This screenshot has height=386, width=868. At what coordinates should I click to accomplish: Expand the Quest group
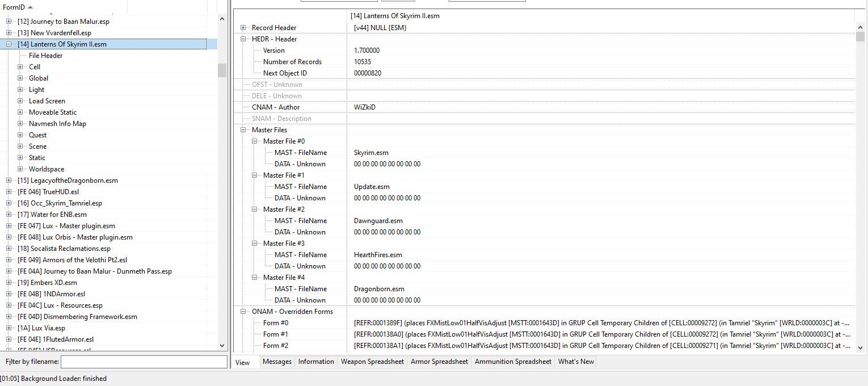[x=20, y=135]
